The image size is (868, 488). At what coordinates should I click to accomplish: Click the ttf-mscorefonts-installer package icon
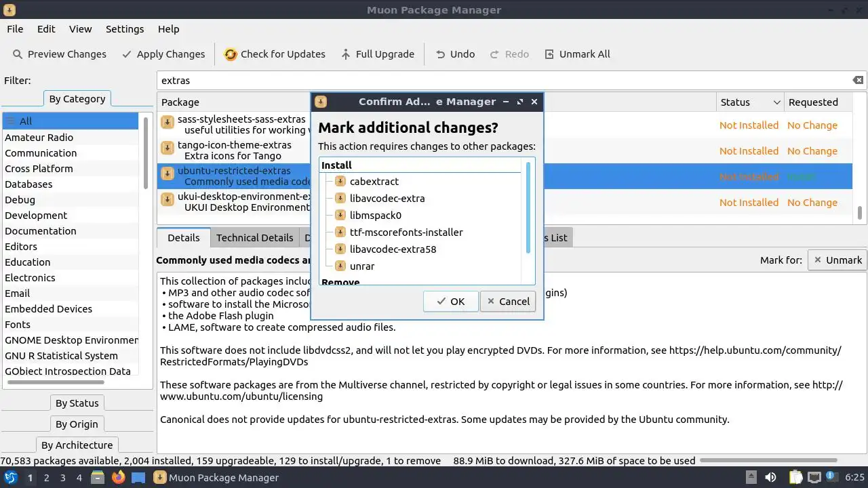tap(340, 232)
